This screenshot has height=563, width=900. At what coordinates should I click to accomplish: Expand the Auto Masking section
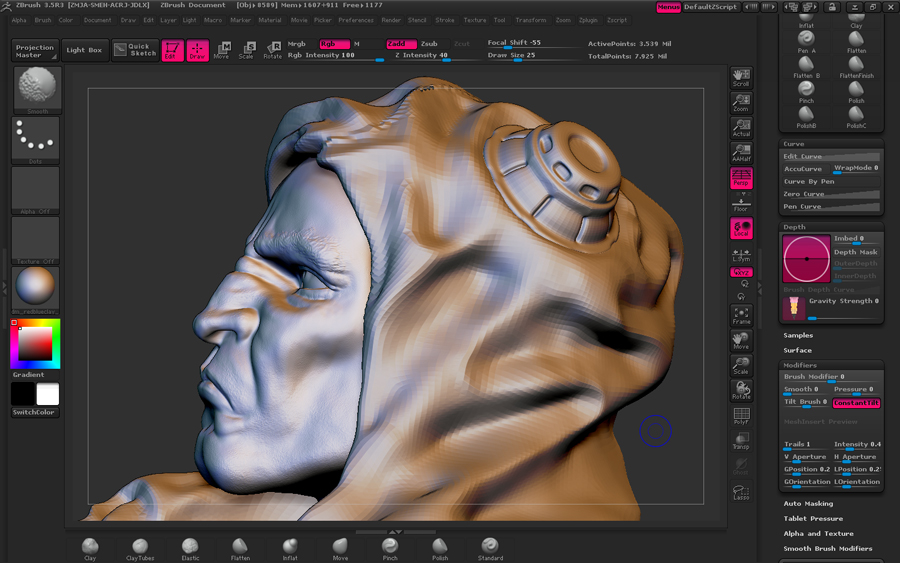click(808, 503)
